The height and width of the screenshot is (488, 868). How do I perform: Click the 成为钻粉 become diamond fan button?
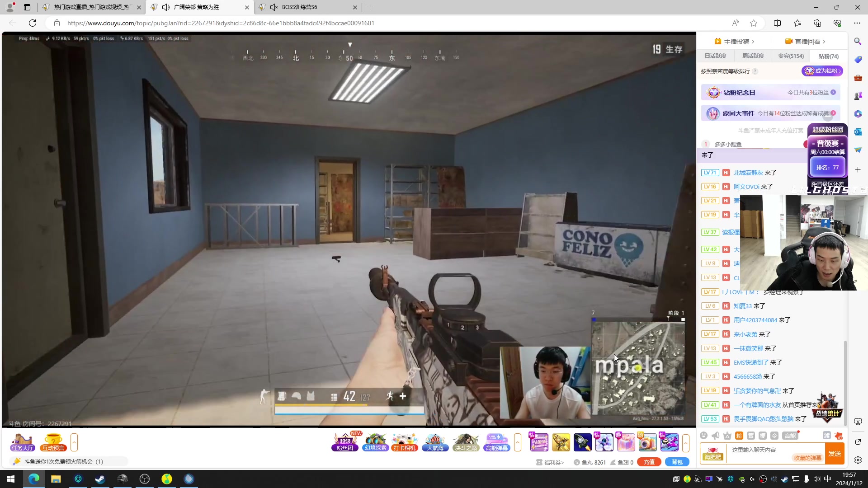pyautogui.click(x=822, y=71)
